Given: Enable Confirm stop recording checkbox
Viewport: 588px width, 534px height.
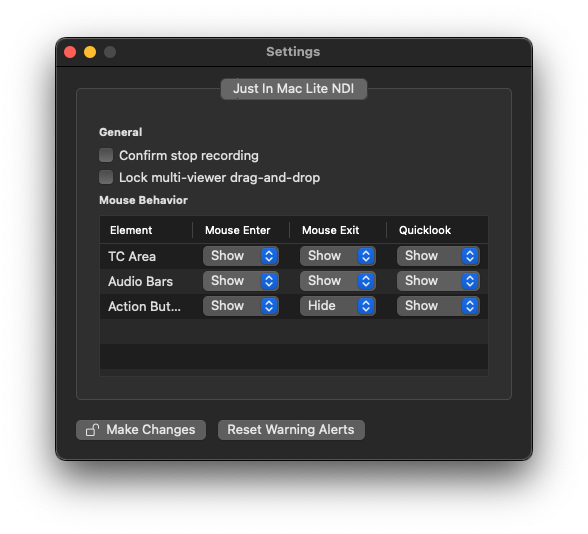Looking at the screenshot, I should (x=106, y=155).
